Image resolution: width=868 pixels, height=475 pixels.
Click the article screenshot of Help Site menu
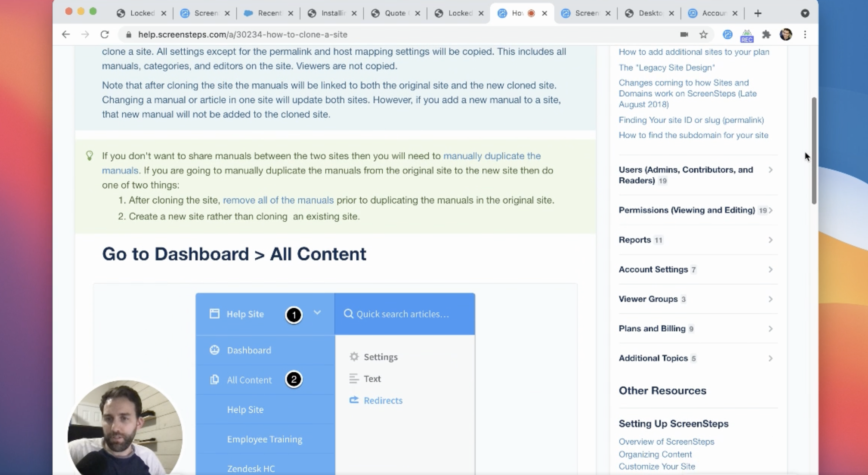(335, 384)
